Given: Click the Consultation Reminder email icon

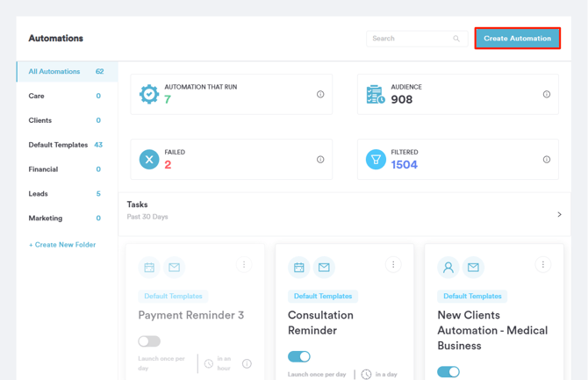Looking at the screenshot, I should [324, 268].
